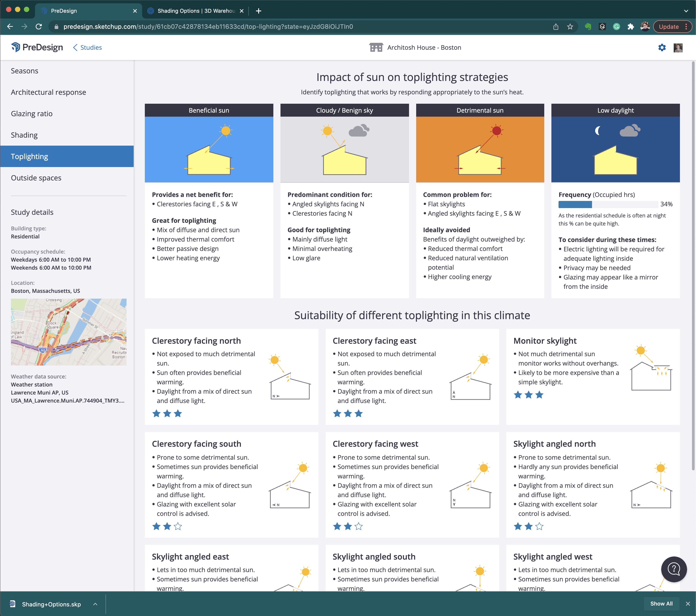696x616 pixels.
Task: Click the Boston location map thumbnail
Action: tap(69, 332)
